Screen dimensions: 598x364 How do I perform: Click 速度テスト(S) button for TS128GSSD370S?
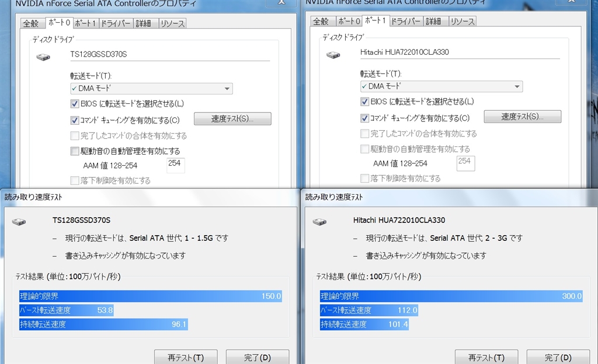click(x=232, y=119)
